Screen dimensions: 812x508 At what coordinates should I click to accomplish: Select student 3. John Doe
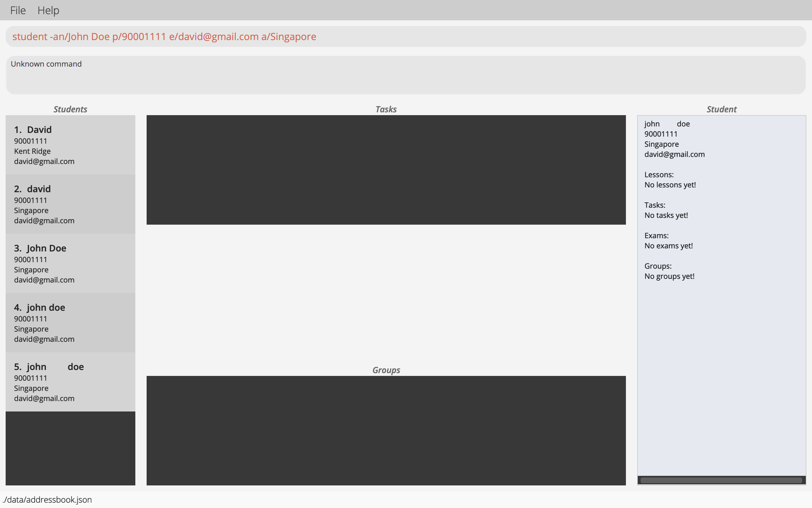(70, 263)
